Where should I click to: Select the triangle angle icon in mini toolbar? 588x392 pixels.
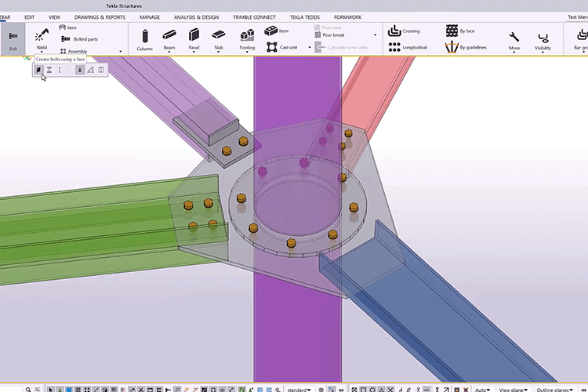(x=90, y=70)
